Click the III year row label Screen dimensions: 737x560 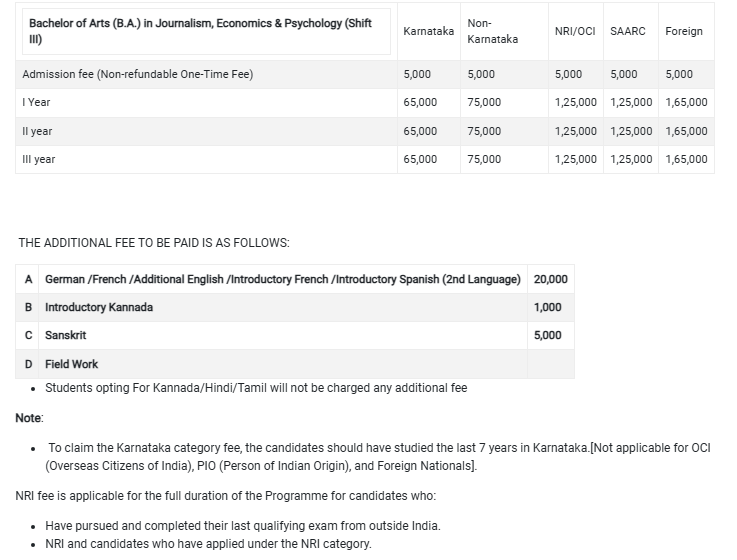coord(38,159)
